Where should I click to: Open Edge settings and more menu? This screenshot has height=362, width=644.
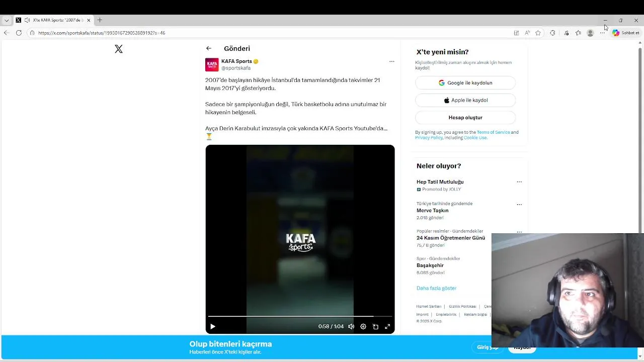[x=602, y=33]
